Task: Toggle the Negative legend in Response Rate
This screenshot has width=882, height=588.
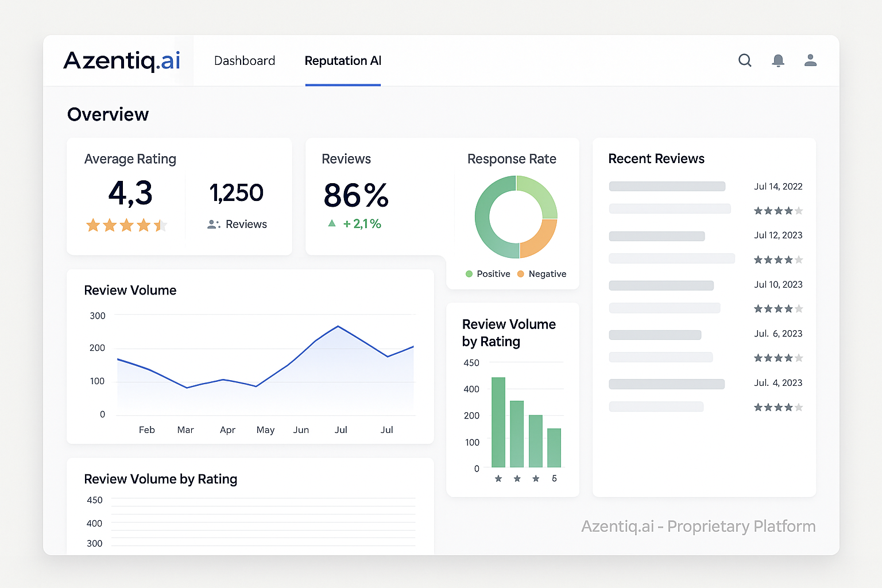Action: 541,274
